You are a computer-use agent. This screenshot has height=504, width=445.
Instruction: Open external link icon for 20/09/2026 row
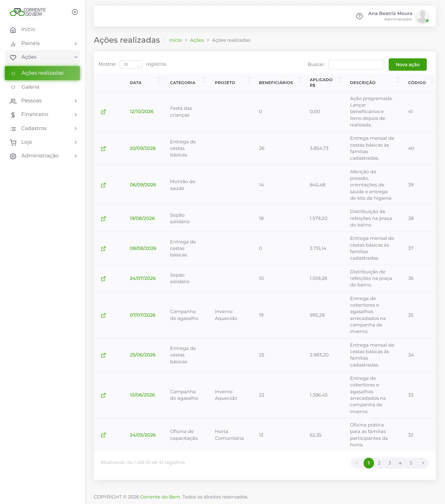click(103, 148)
